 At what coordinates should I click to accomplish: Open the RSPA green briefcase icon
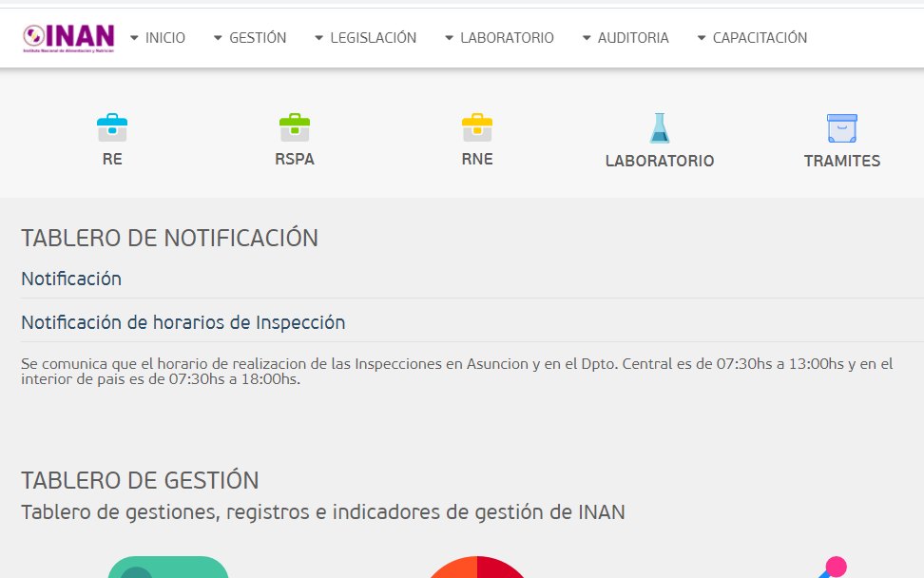tap(295, 127)
